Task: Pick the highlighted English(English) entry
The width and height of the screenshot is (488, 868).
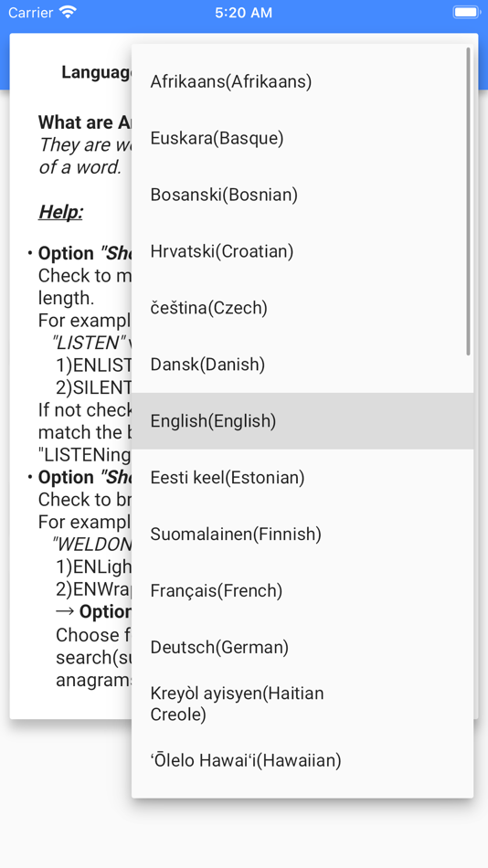Action: (x=302, y=420)
